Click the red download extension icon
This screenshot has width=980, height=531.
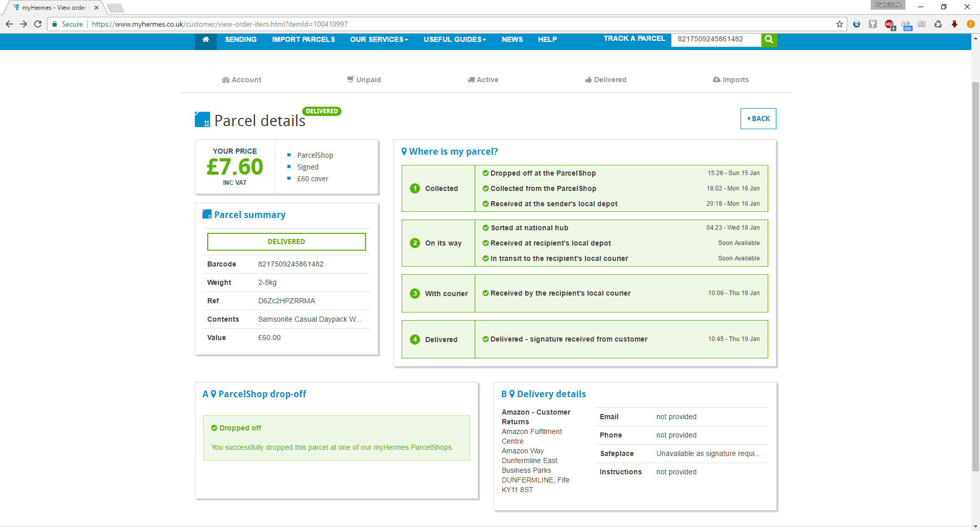coord(954,24)
